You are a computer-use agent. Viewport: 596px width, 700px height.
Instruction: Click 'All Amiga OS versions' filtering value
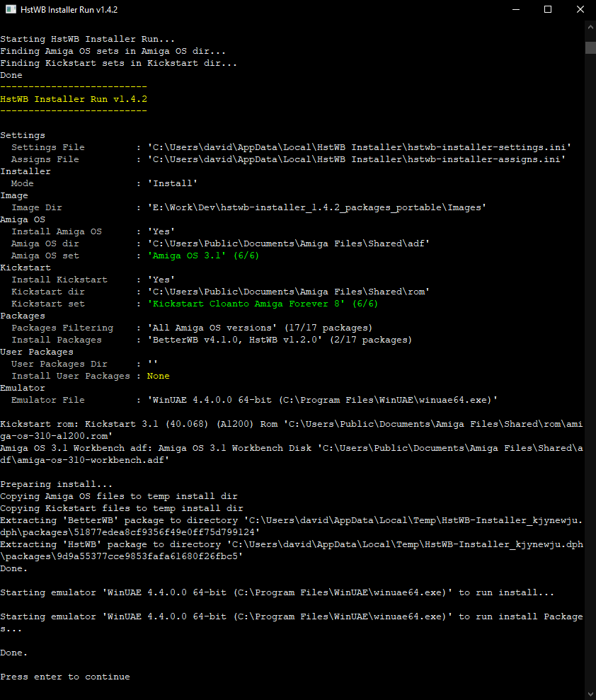coord(260,328)
